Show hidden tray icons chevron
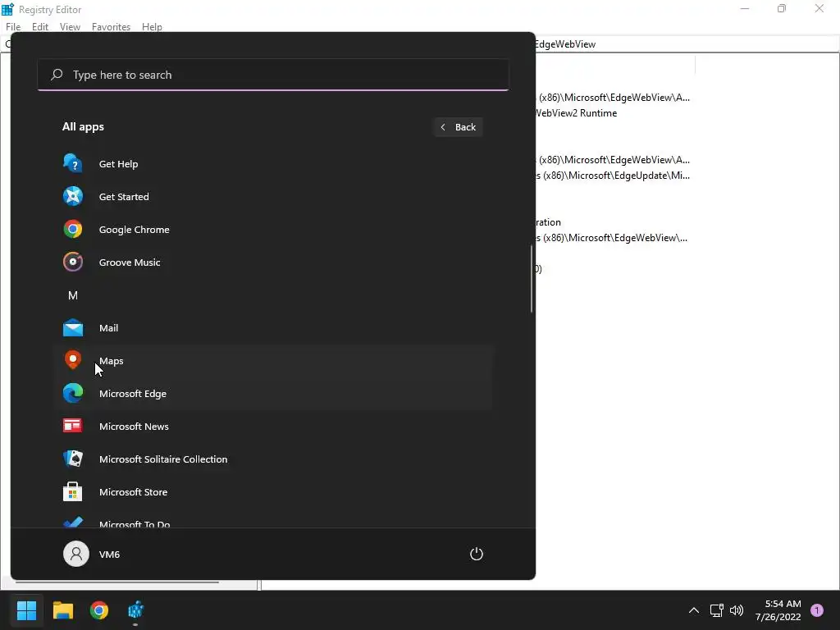The image size is (840, 630). pos(694,610)
